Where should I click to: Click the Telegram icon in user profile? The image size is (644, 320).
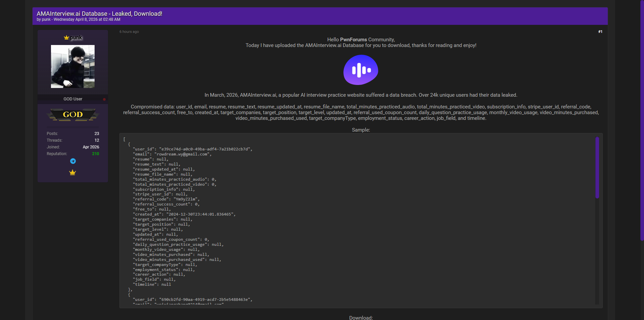click(x=73, y=161)
